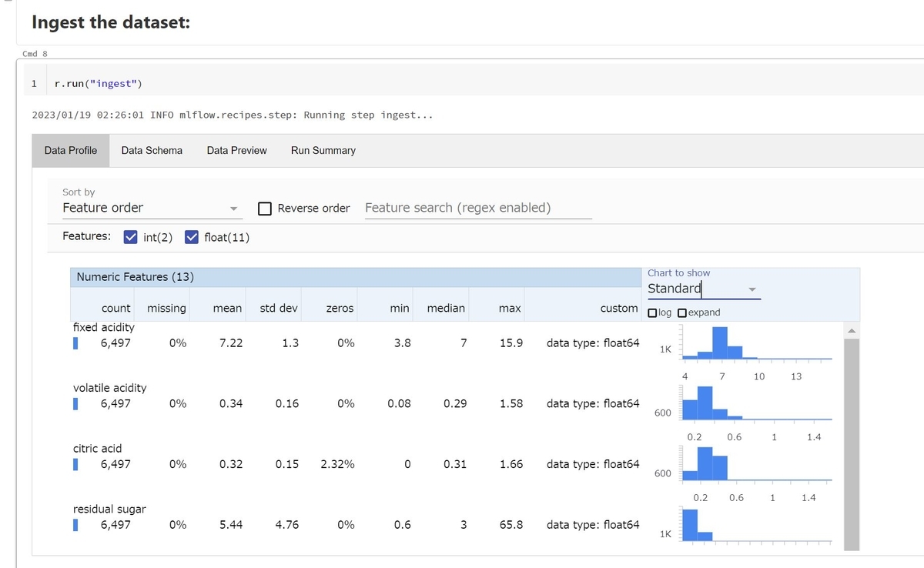Click the volatile acidity histogram chart

[756, 404]
